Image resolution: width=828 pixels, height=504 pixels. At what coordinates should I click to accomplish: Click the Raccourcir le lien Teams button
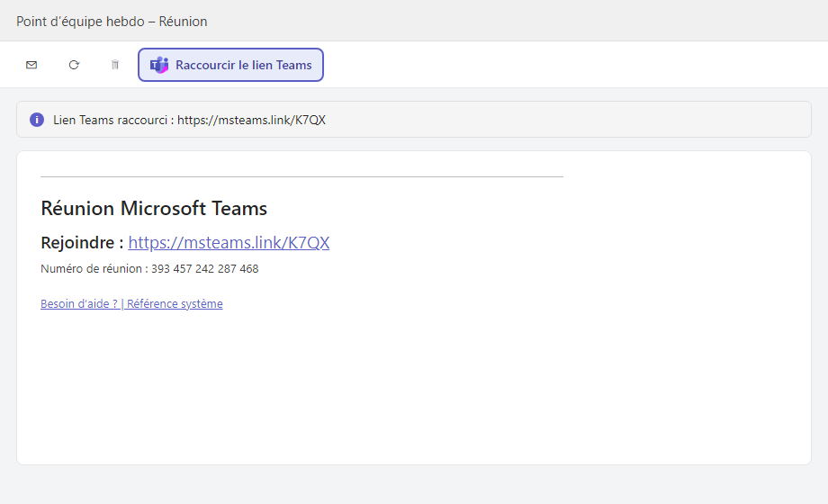click(x=230, y=65)
